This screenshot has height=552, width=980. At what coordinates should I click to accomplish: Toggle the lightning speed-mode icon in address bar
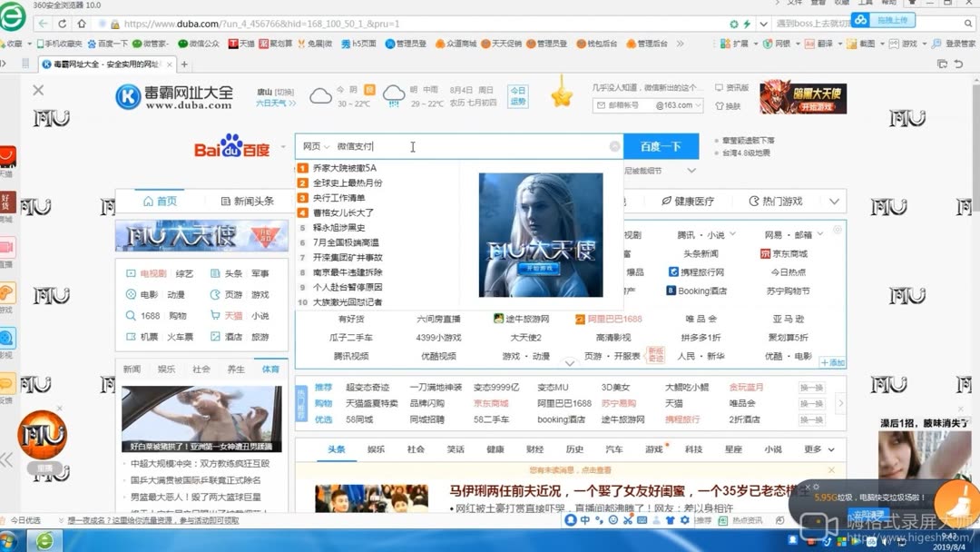coord(747,25)
